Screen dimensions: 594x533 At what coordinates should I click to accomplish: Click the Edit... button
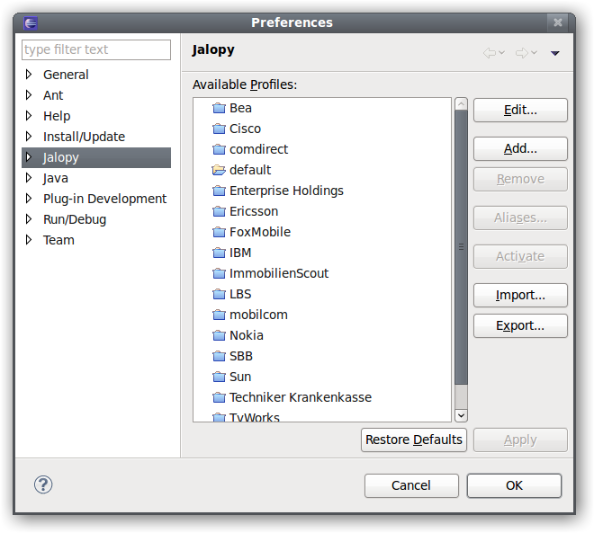pyautogui.click(x=520, y=110)
